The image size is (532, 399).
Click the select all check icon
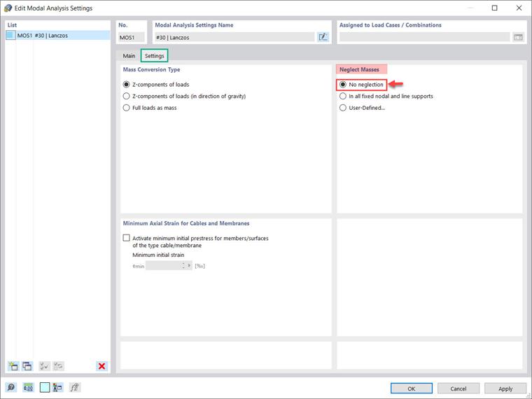pos(44,366)
